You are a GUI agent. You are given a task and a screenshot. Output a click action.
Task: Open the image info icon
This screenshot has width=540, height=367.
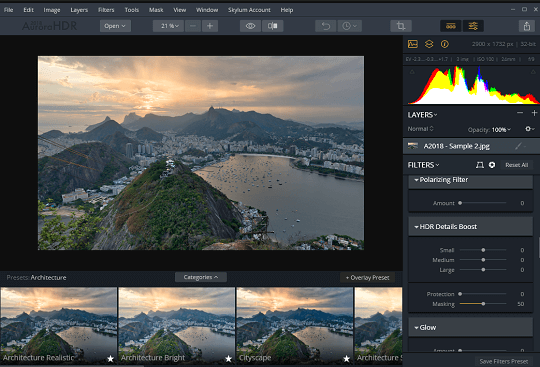(445, 44)
